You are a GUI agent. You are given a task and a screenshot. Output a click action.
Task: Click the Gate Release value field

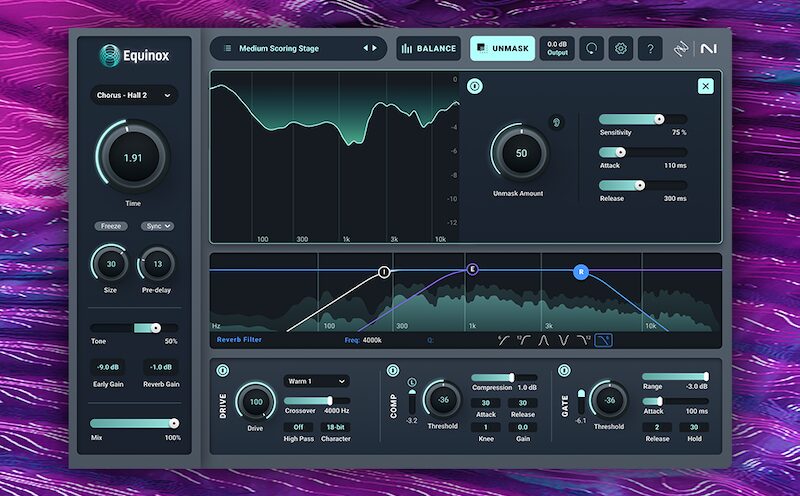657,427
